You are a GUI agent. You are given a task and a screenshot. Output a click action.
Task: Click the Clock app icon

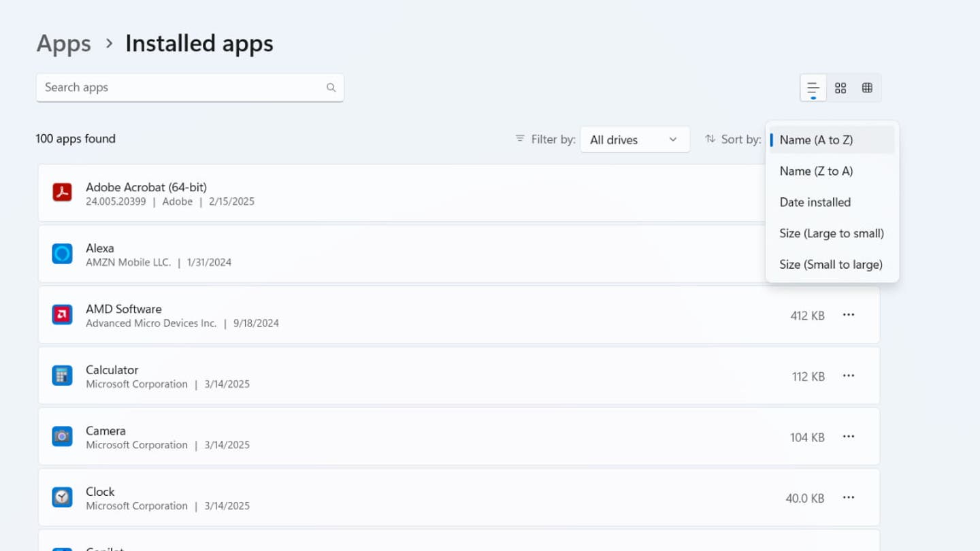tap(62, 497)
